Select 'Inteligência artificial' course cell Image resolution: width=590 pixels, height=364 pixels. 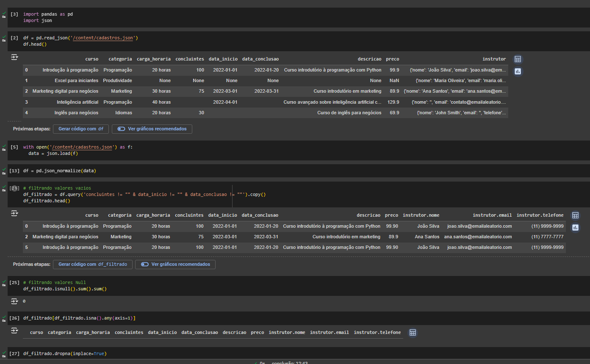click(x=78, y=102)
